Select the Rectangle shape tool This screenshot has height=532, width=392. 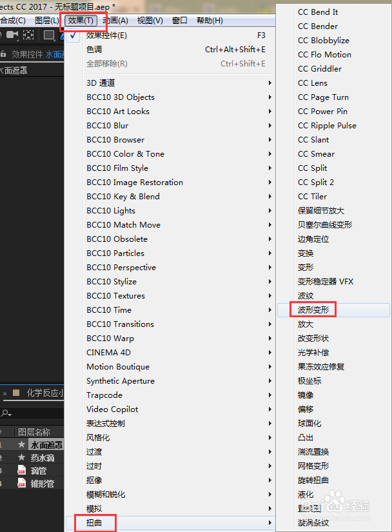point(49,35)
